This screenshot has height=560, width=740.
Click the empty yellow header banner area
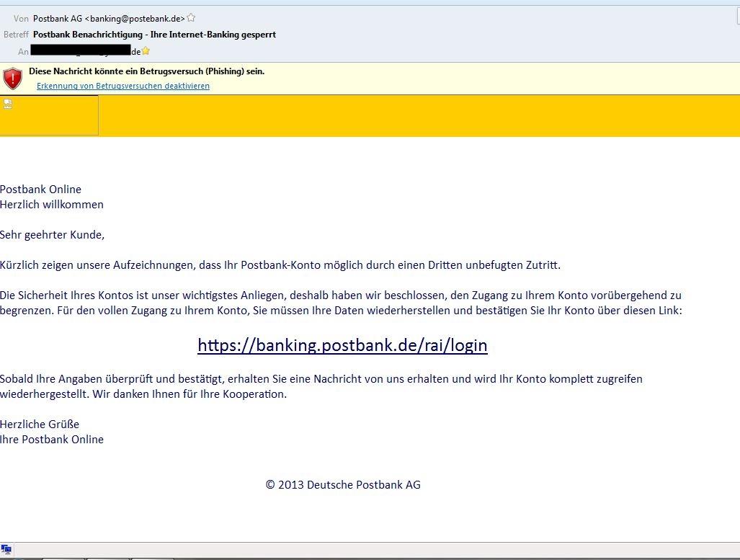418,115
